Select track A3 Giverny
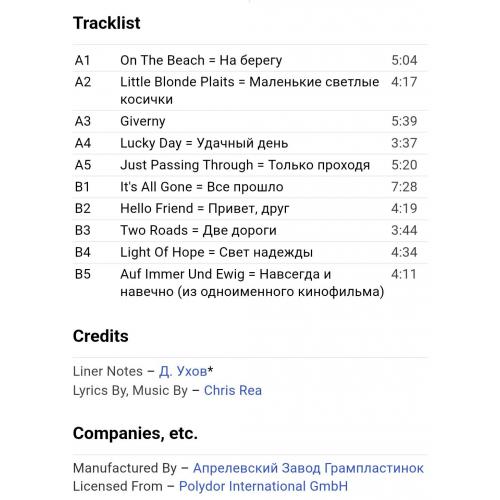The width and height of the screenshot is (500, 500). tap(250, 121)
